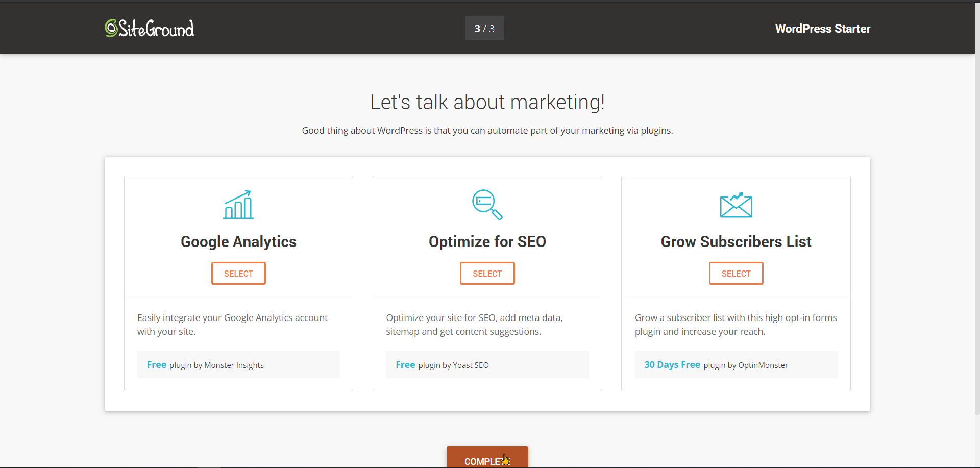The width and height of the screenshot is (980, 468).
Task: Click the Free plugin by Yoast SEO text
Action: coord(442,365)
